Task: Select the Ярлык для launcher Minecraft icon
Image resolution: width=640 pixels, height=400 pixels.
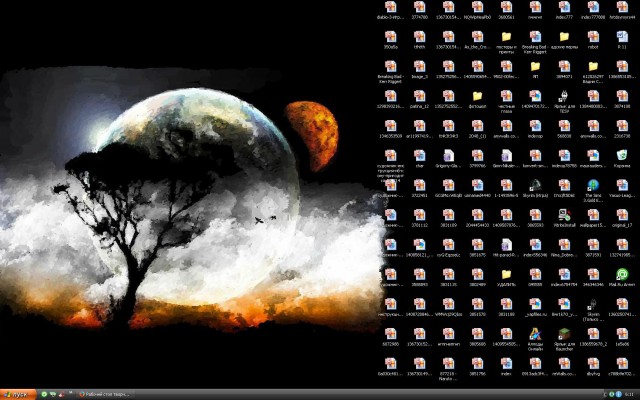Action: click(564, 334)
